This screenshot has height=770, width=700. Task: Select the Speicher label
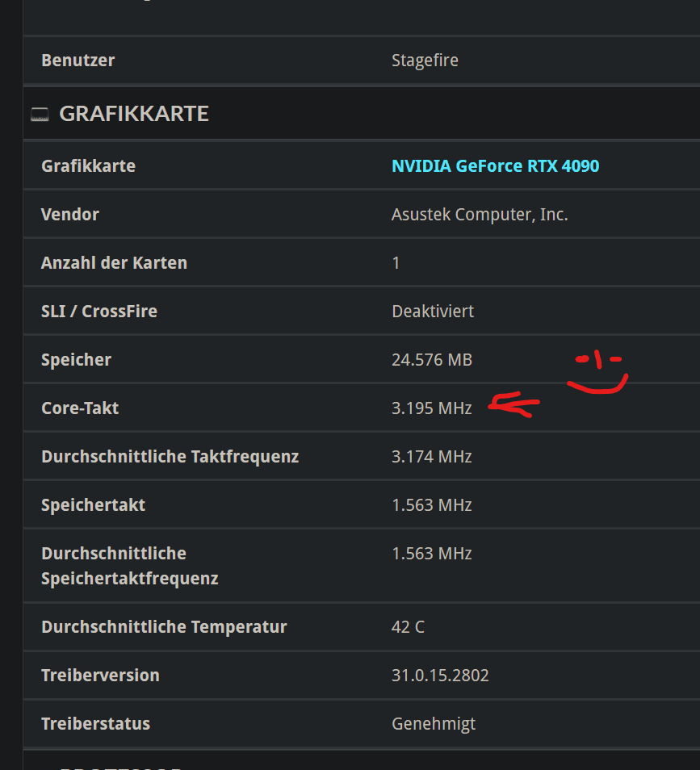[76, 360]
